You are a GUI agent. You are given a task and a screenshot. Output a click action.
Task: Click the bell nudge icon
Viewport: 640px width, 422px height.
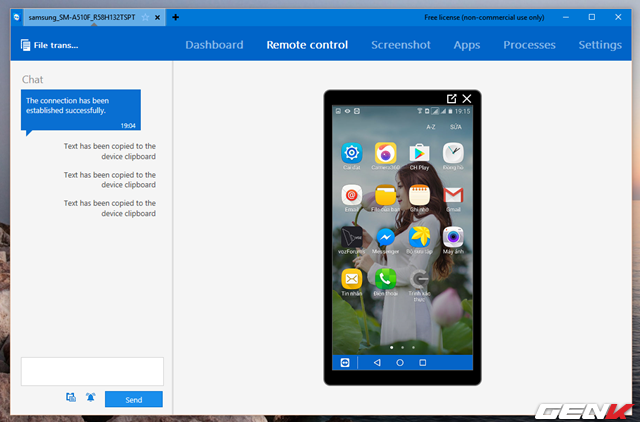90,397
